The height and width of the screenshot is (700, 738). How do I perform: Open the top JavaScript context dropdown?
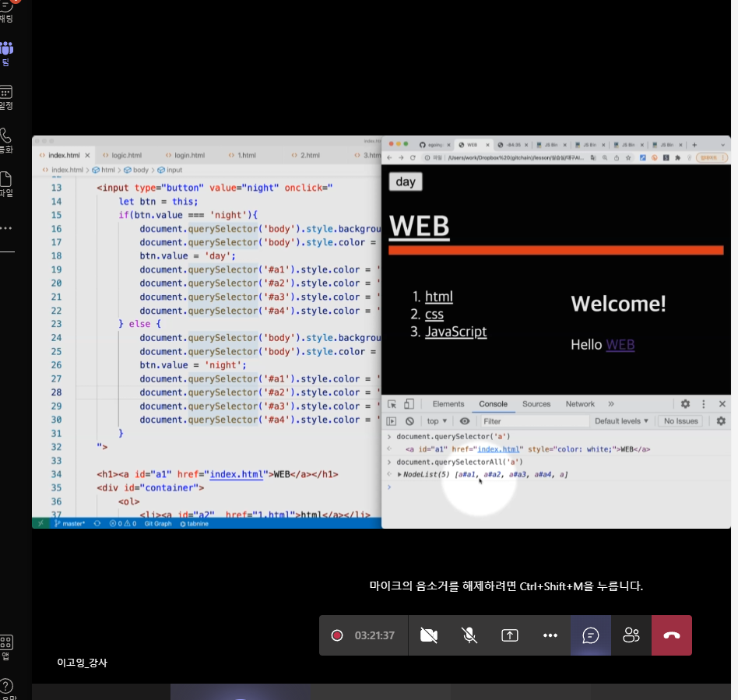click(437, 421)
